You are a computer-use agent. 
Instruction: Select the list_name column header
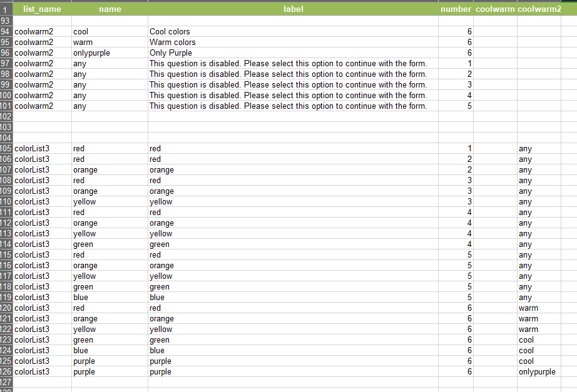(x=43, y=9)
